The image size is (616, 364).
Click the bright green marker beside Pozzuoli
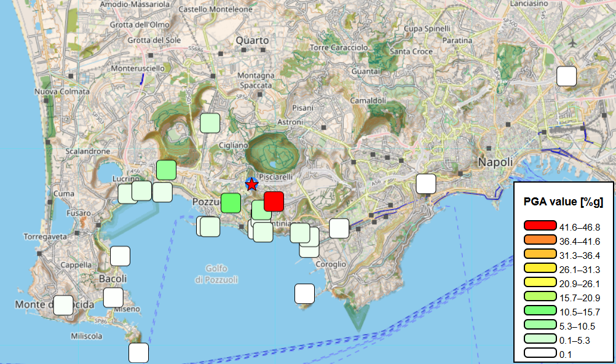pos(232,201)
